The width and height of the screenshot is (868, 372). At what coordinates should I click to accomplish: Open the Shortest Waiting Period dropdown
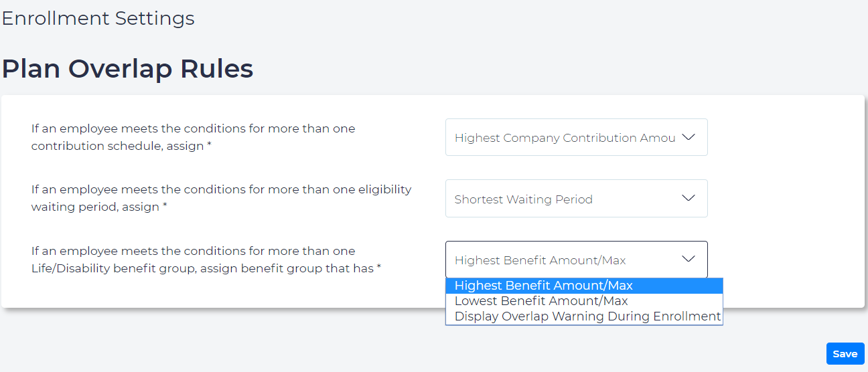(x=576, y=198)
